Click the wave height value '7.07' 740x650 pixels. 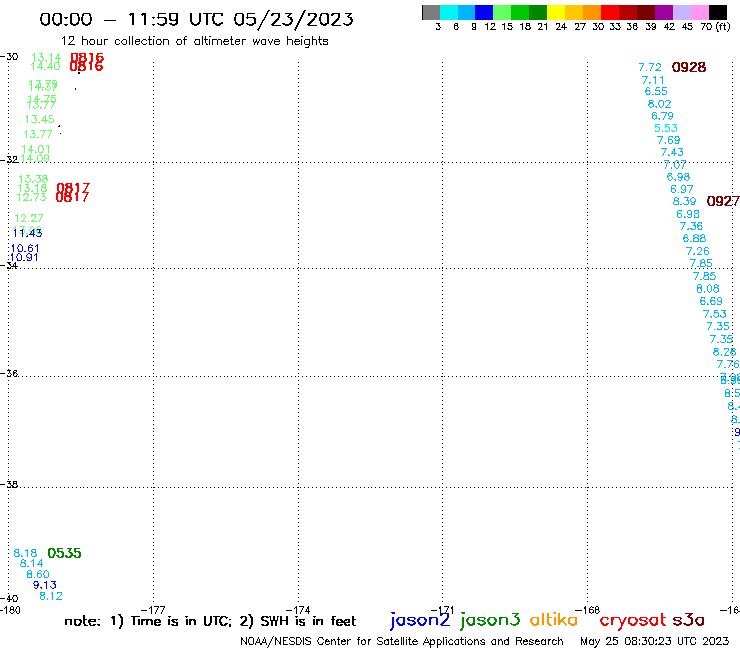pos(675,165)
